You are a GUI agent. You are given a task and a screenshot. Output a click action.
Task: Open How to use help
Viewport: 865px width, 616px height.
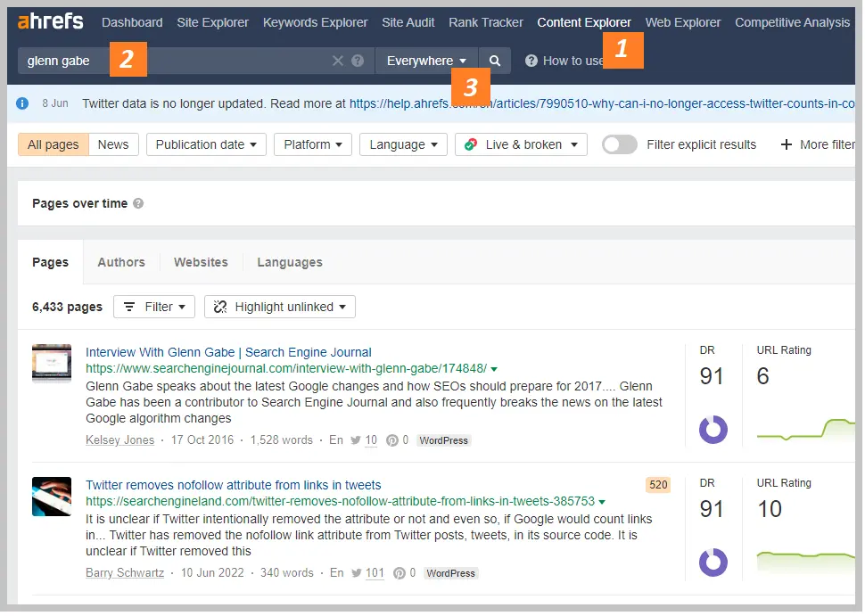[564, 61]
